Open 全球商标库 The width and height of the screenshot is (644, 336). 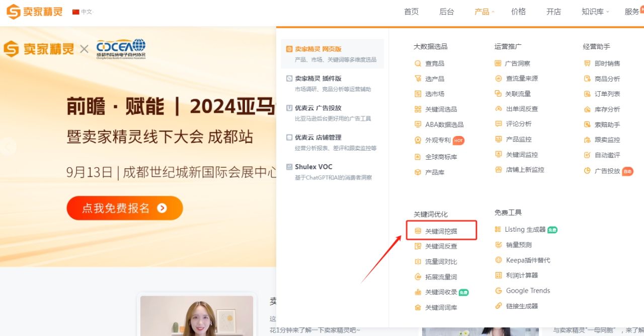pos(441,157)
